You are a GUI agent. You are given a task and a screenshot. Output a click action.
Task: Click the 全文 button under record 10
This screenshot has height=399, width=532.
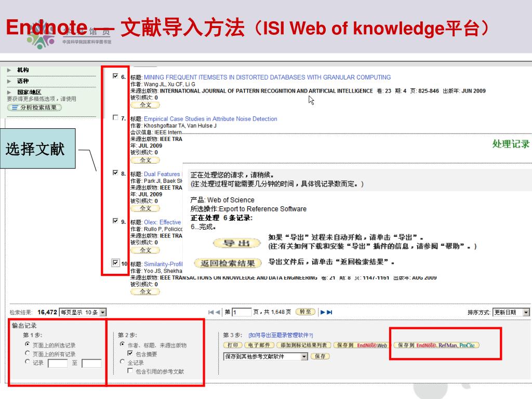coord(145,291)
